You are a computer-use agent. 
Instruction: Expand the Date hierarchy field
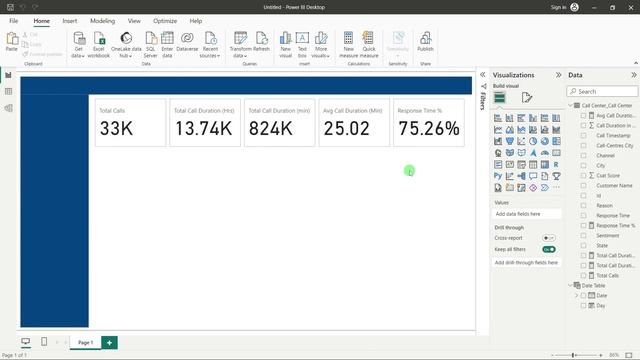tap(576, 296)
